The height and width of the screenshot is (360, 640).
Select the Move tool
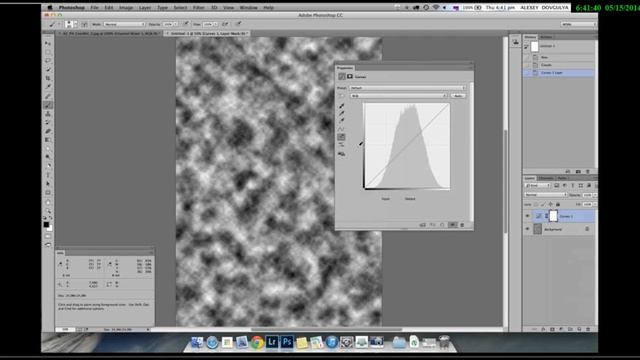click(48, 43)
